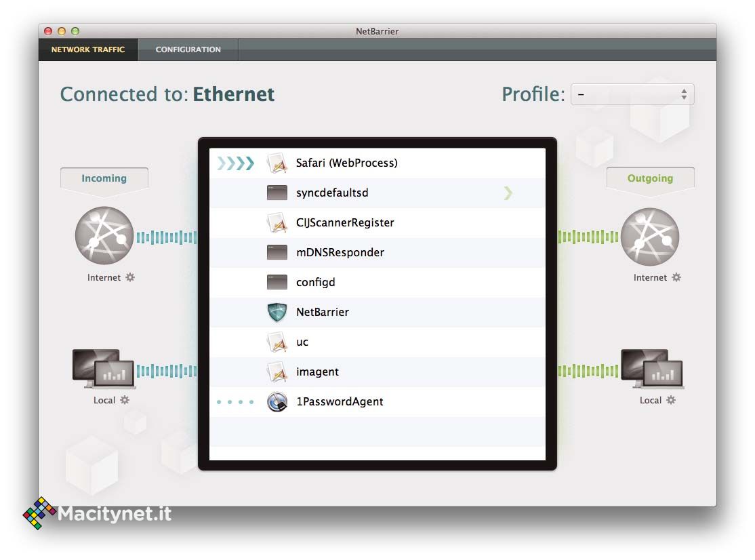Select the uc row text
The height and width of the screenshot is (560, 755).
pyautogui.click(x=302, y=342)
